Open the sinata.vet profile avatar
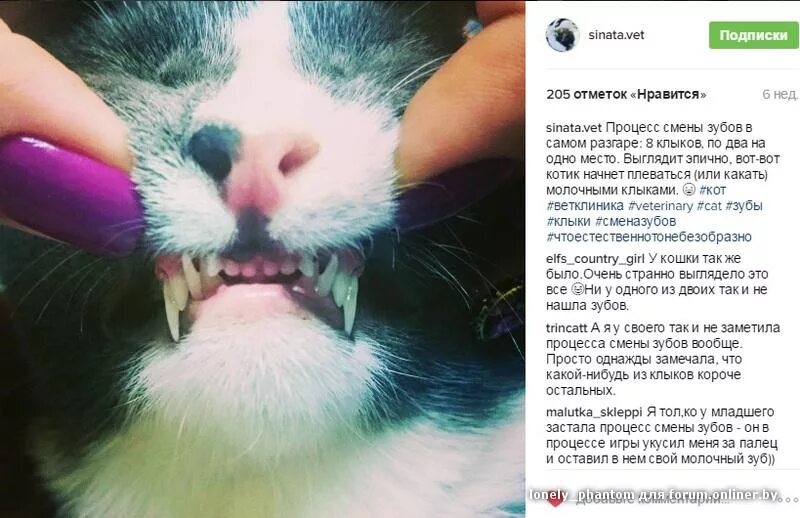 pyautogui.click(x=562, y=35)
